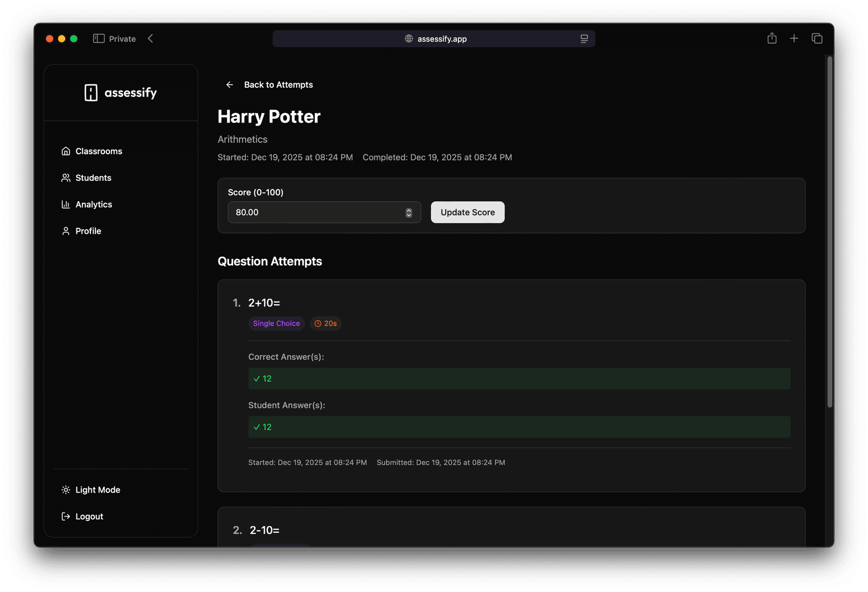
Task: Go to the Students page
Action: point(93,178)
